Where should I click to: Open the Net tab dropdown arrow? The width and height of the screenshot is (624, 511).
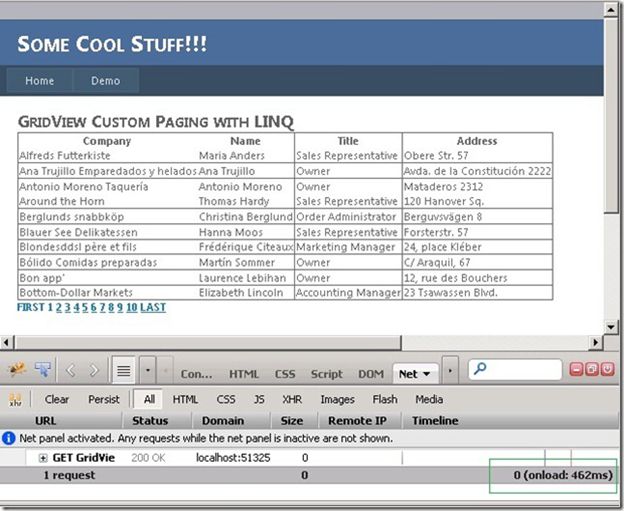coord(427,374)
